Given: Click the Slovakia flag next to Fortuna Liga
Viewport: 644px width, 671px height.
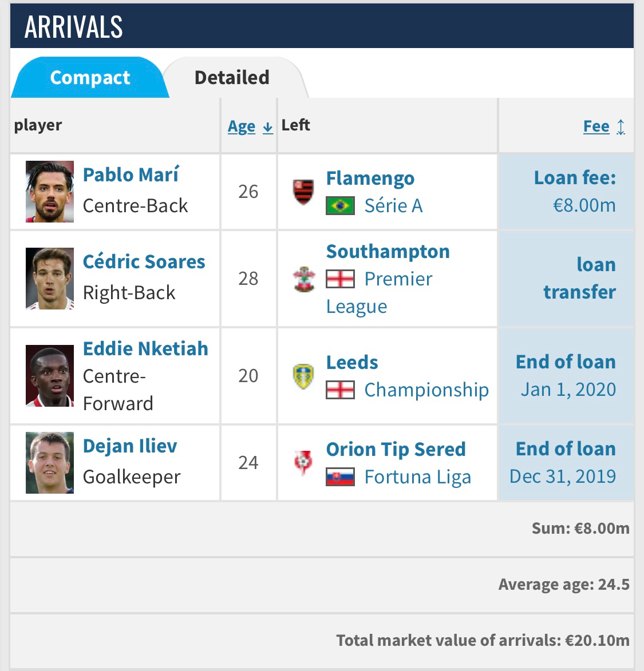Looking at the screenshot, I should [340, 477].
